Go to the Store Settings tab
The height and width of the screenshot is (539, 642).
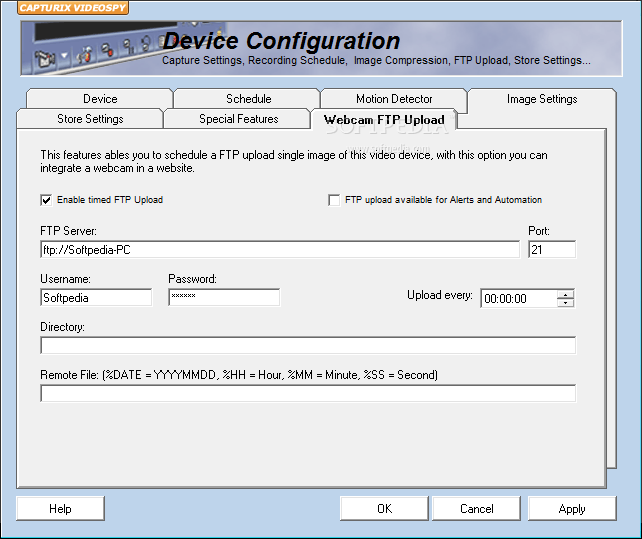pos(90,119)
